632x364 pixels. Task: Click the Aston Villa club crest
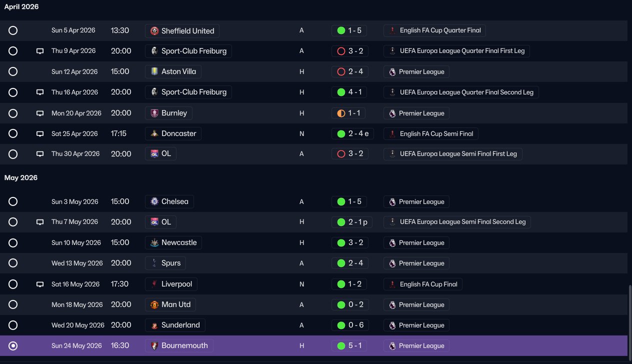coord(154,72)
